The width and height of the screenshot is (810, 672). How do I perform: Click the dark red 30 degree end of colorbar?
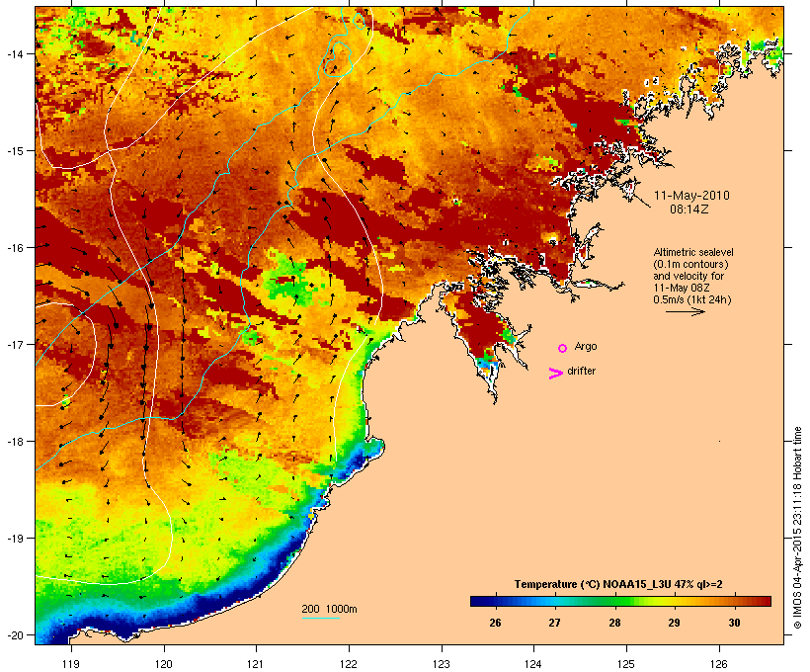[x=764, y=601]
